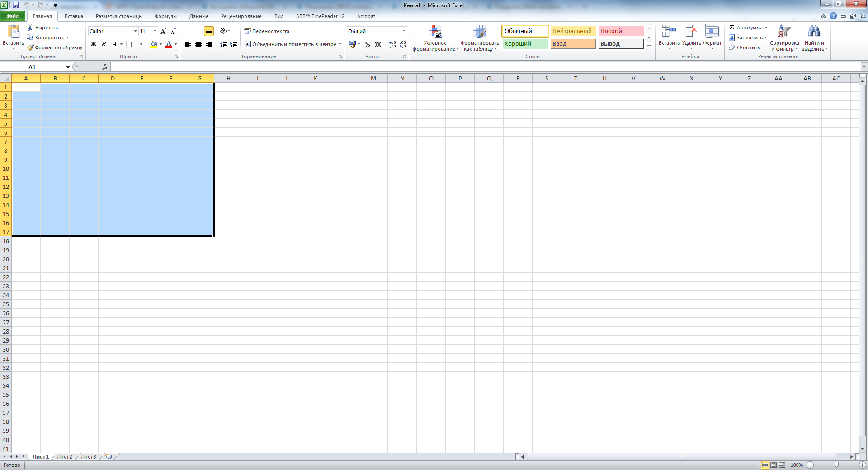Click the Insert Function fx icon
The image size is (868, 470).
tap(105, 67)
